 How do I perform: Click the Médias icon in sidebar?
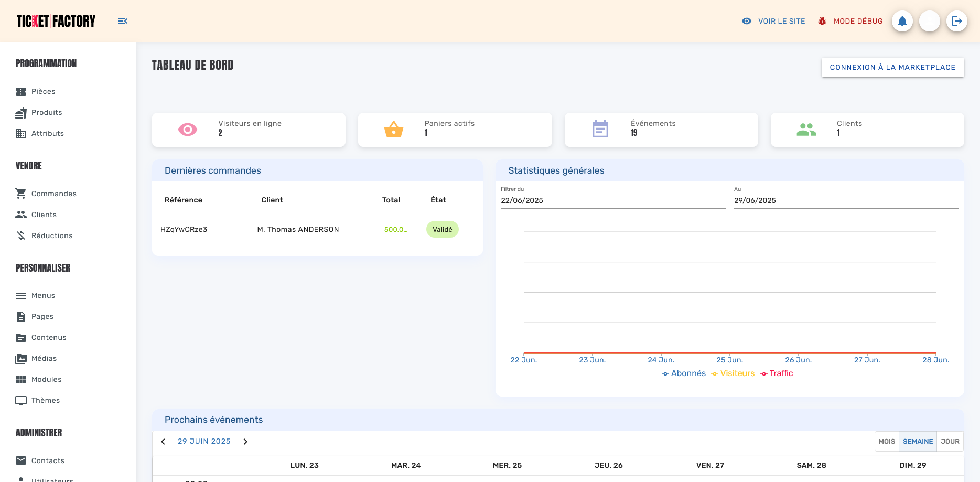(21, 358)
